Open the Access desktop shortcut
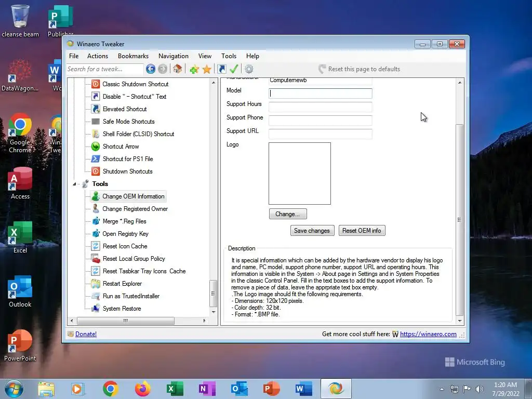532x399 pixels. point(20,183)
